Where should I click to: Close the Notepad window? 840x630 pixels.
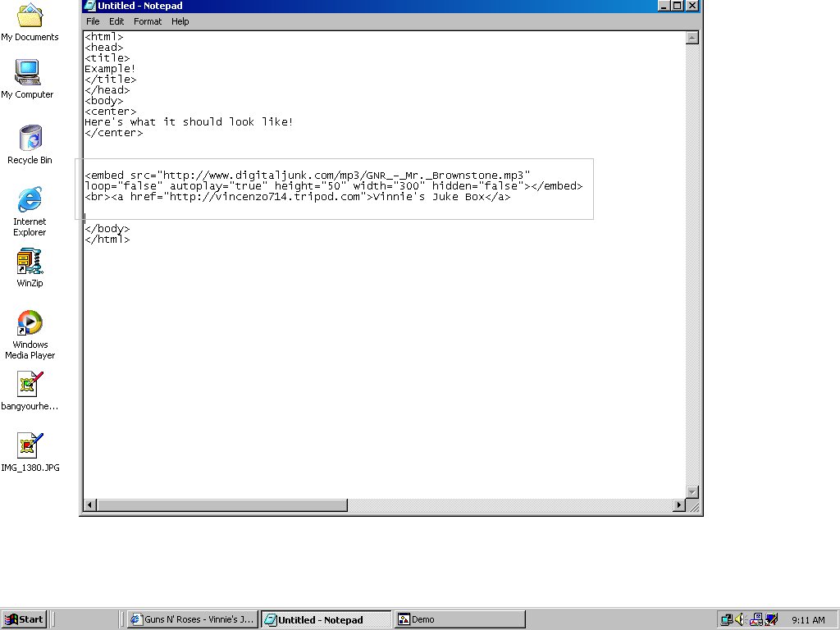click(692, 6)
